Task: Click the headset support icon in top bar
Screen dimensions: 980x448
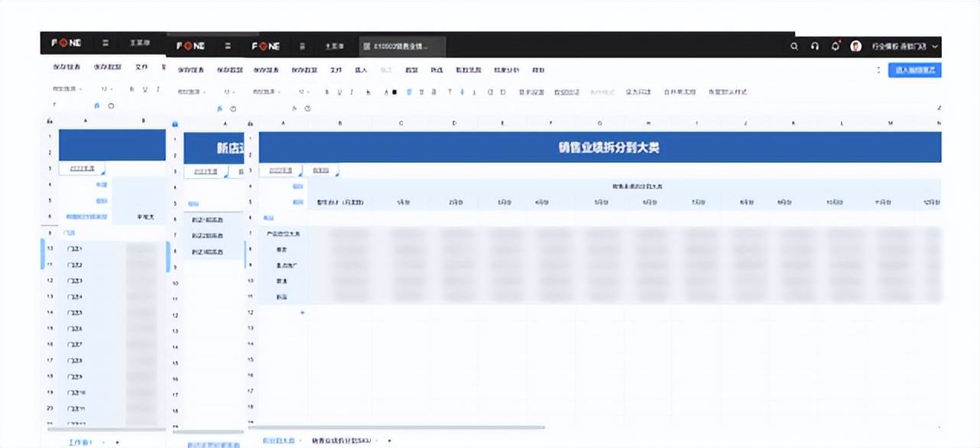Action: coord(815,47)
